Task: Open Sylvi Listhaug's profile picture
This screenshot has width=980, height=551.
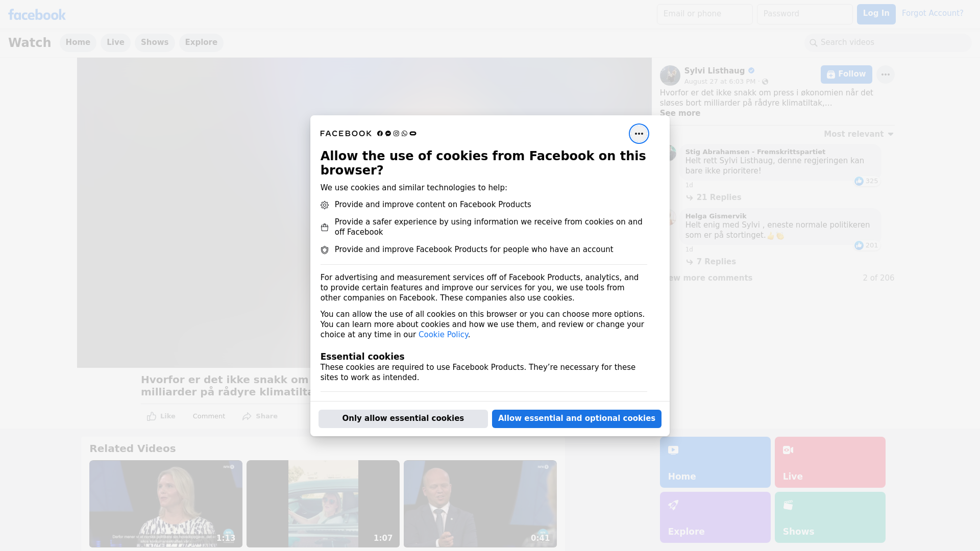Action: pos(670,76)
